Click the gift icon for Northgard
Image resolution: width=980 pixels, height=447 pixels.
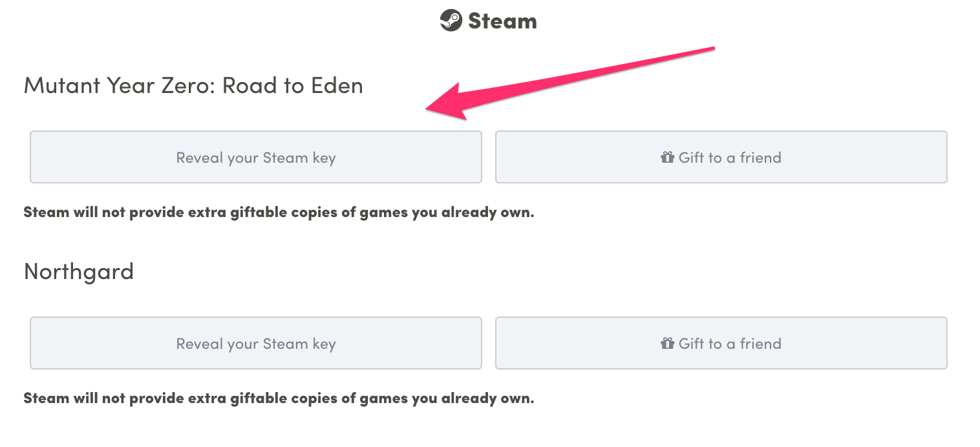[x=667, y=344]
